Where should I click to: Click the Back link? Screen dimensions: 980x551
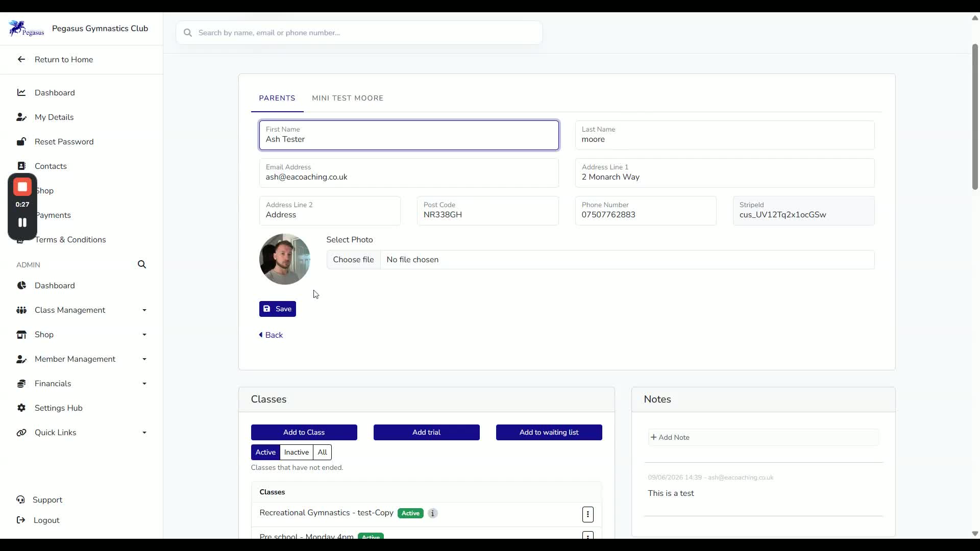pos(271,335)
